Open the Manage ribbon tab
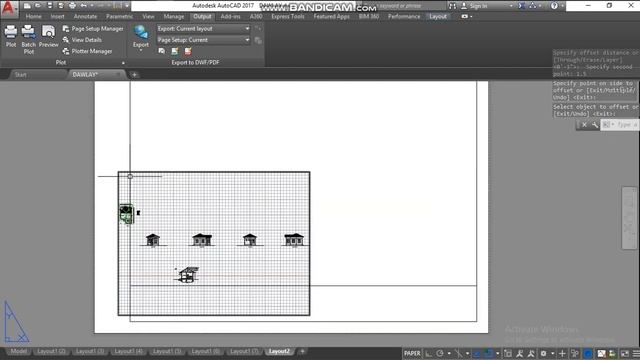This screenshot has width=640, height=360. 174,17
